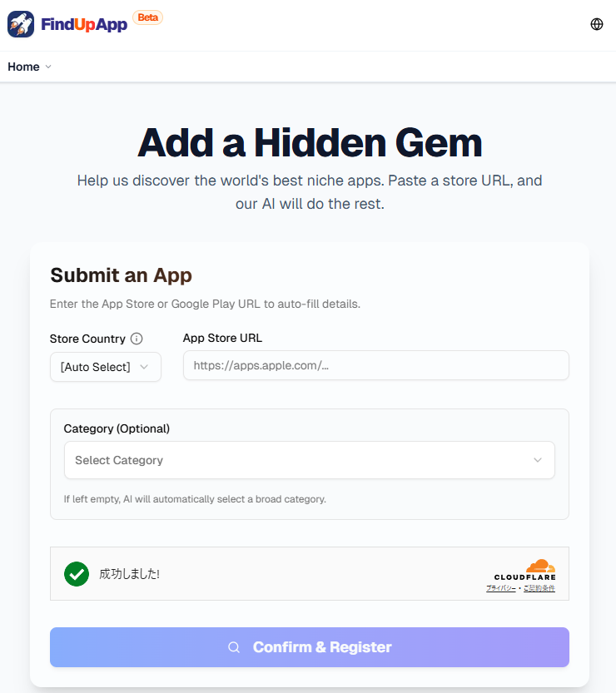Viewport: 616px width, 693px height.
Task: Click the globe language icon in header
Action: point(597,24)
